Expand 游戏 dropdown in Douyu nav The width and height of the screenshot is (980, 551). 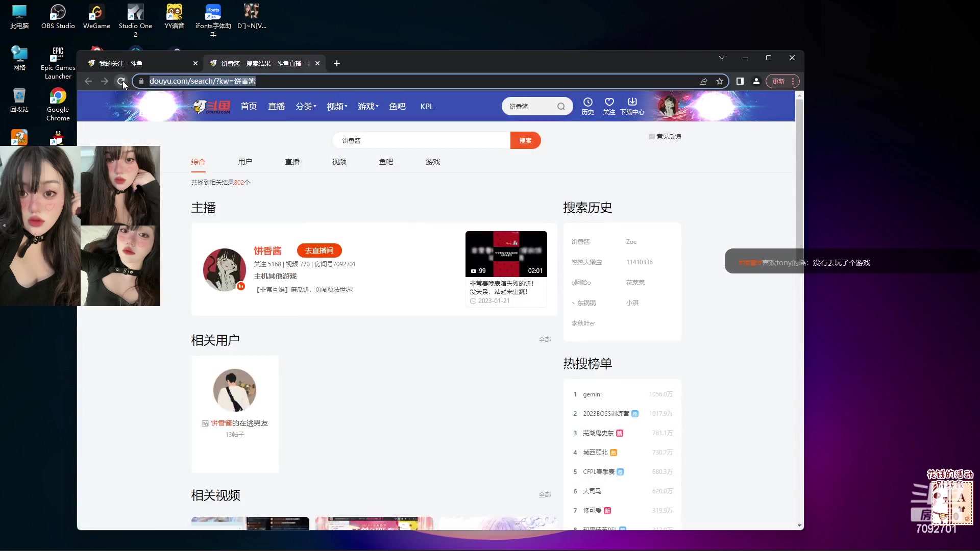(x=368, y=106)
